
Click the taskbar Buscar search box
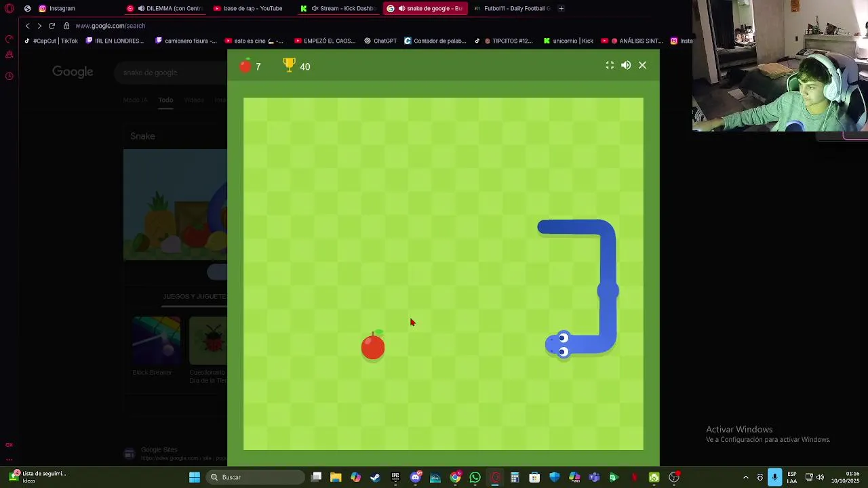click(255, 477)
